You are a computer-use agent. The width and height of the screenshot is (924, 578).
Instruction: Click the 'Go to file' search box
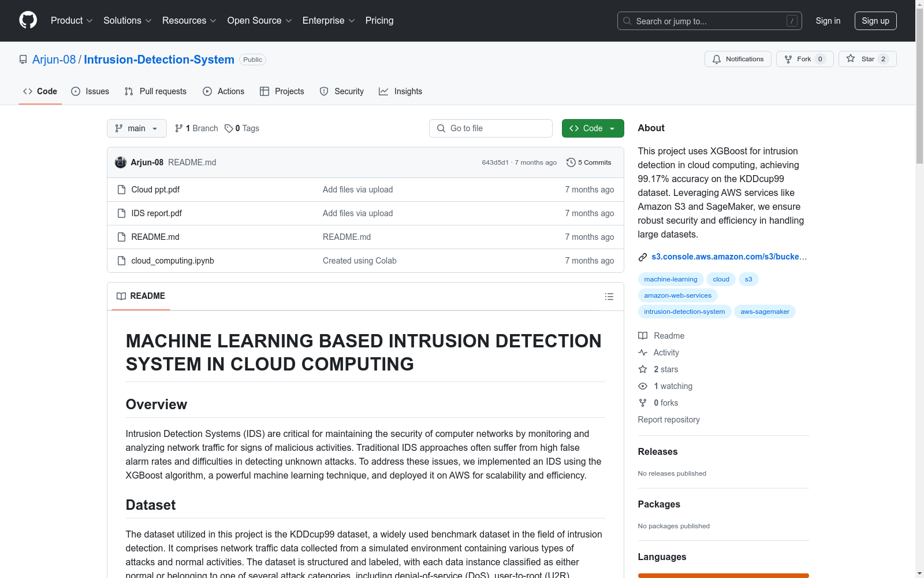tap(491, 128)
